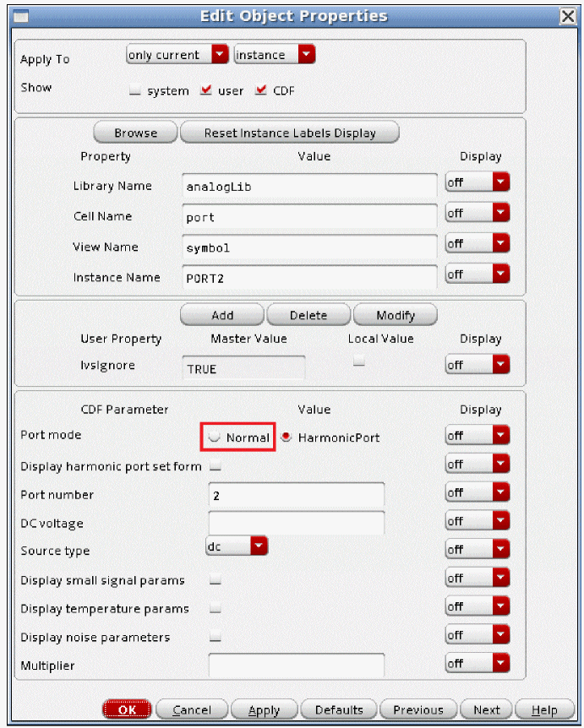
Task: Uncheck the user Show checkbox
Action: pos(206,90)
